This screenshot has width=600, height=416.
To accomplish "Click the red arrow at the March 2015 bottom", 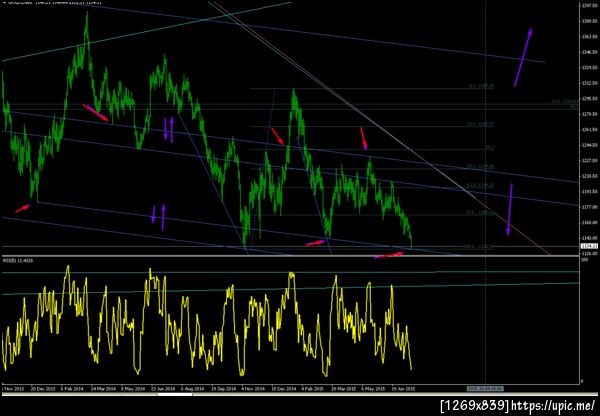I will [x=315, y=243].
